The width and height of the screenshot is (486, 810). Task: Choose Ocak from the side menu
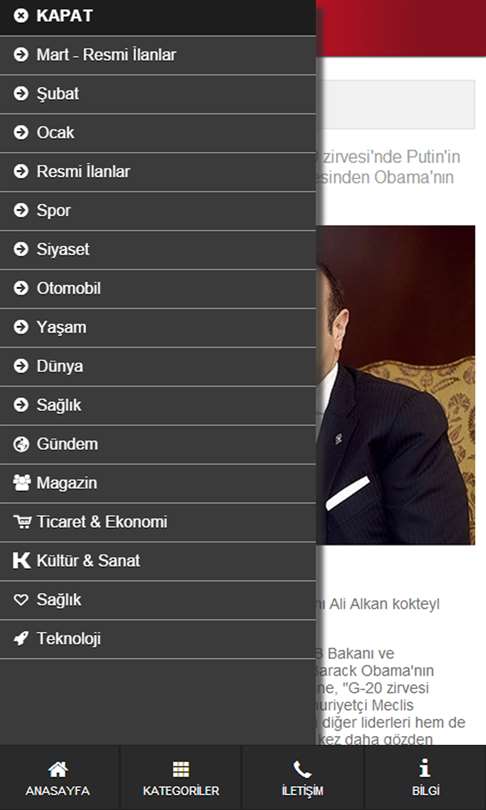[x=158, y=133]
